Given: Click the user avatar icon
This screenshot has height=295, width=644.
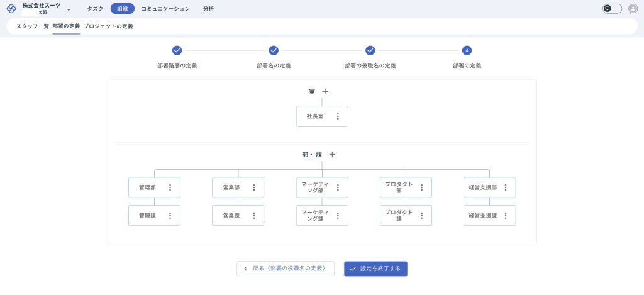Looking at the screenshot, I should pos(633,9).
